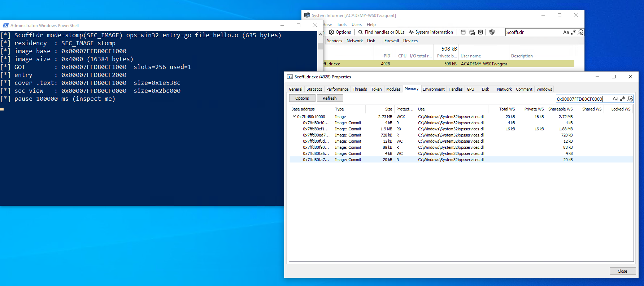Select the Services tab in System Informer
The width and height of the screenshot is (644, 286).
334,41
